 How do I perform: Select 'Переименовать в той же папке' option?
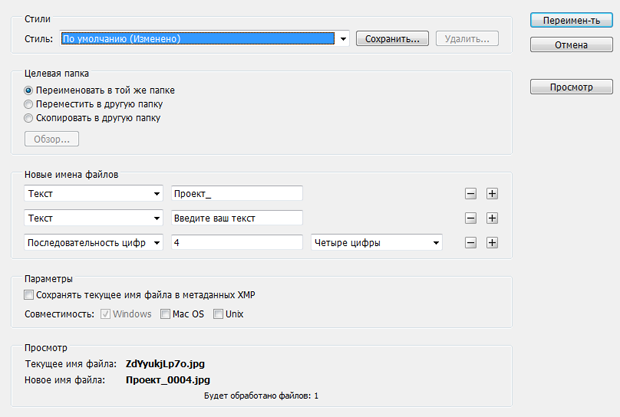[28, 90]
